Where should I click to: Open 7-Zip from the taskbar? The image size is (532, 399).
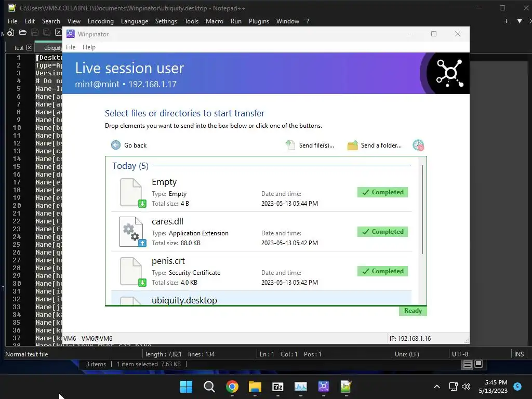pos(278,387)
